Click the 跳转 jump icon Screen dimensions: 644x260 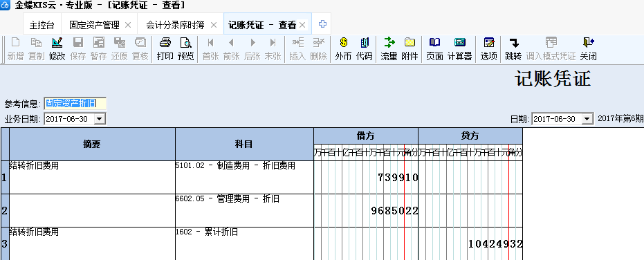513,49
